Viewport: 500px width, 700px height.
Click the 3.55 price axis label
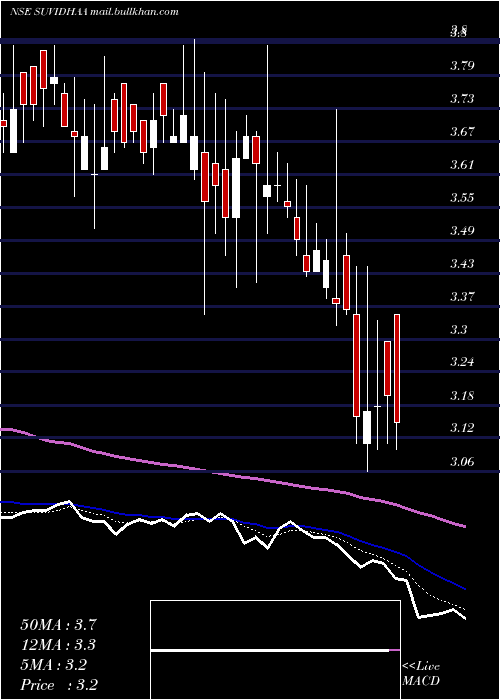462,198
